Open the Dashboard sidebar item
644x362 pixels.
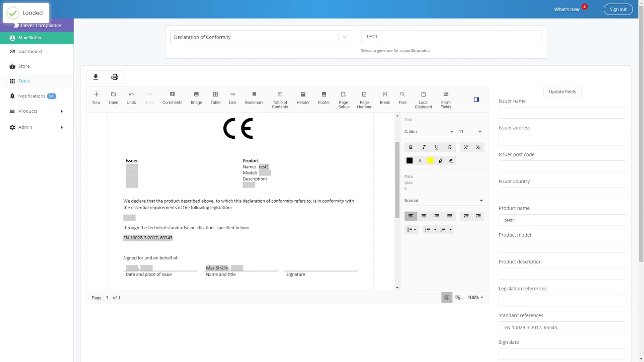point(37,51)
